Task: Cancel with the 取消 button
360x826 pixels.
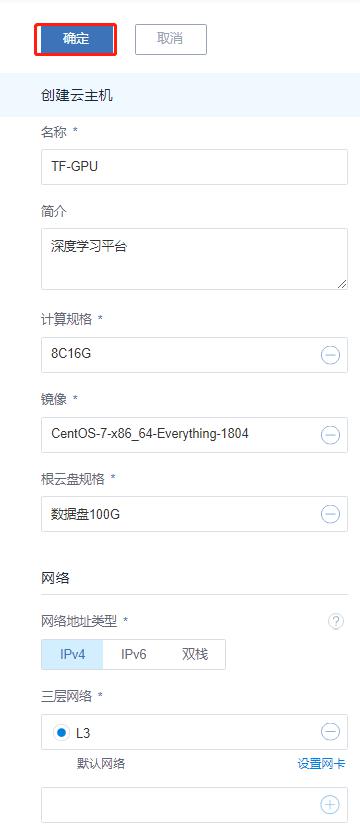Action: [x=171, y=40]
